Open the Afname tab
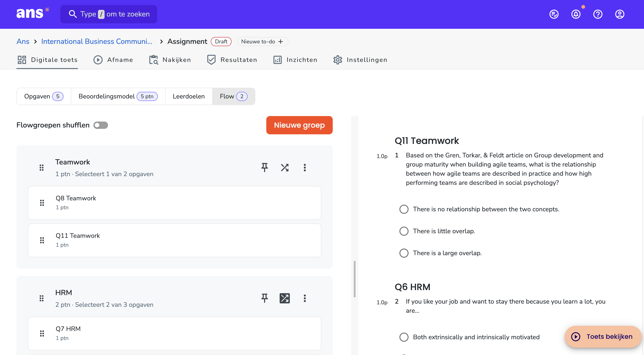644x355 pixels. pos(113,60)
